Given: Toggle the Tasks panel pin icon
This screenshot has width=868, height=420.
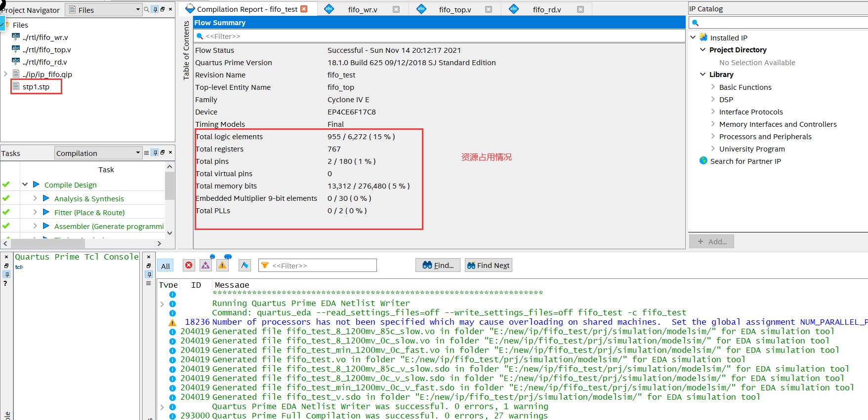Looking at the screenshot, I should [x=155, y=153].
